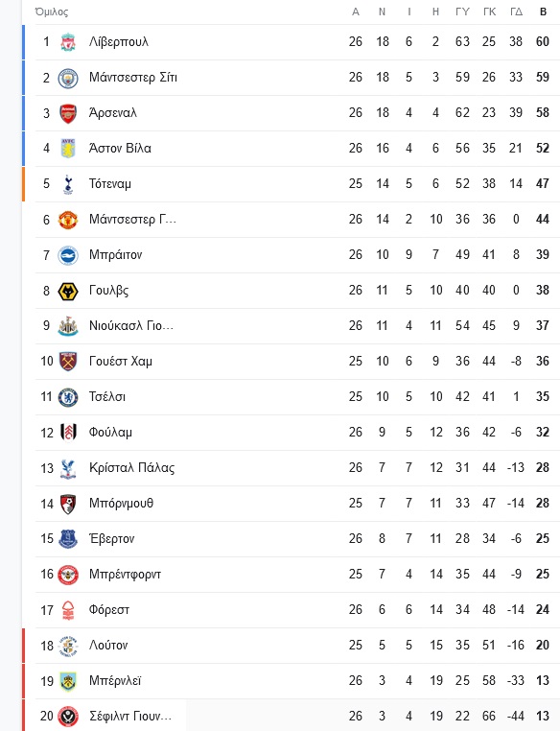The height and width of the screenshot is (731, 560).
Task: Click the Aston Villa crest icon
Action: 68,149
